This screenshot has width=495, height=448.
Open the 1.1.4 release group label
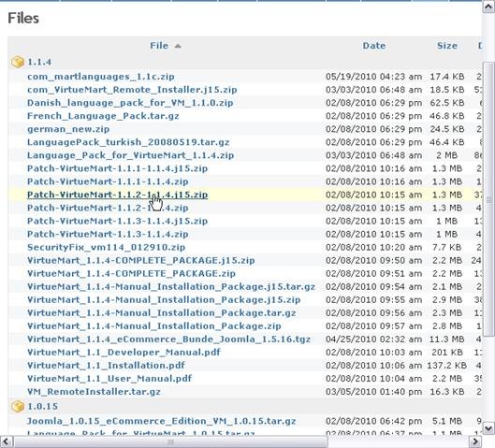point(39,62)
